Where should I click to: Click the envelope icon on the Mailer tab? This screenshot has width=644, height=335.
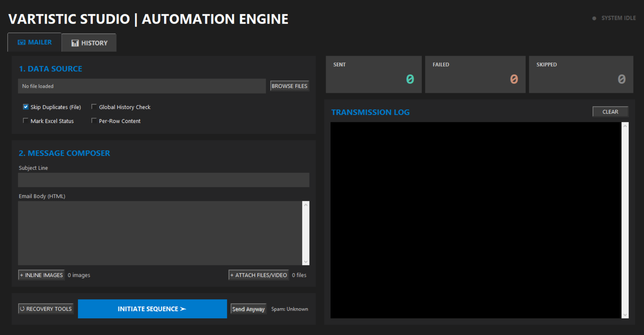pos(22,42)
